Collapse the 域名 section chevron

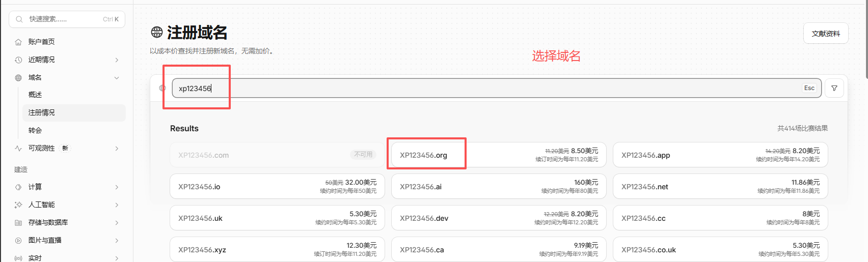117,78
